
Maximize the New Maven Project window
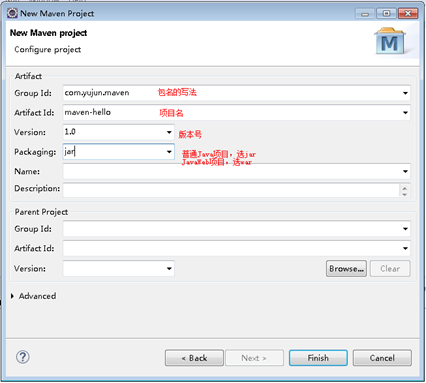386,14
